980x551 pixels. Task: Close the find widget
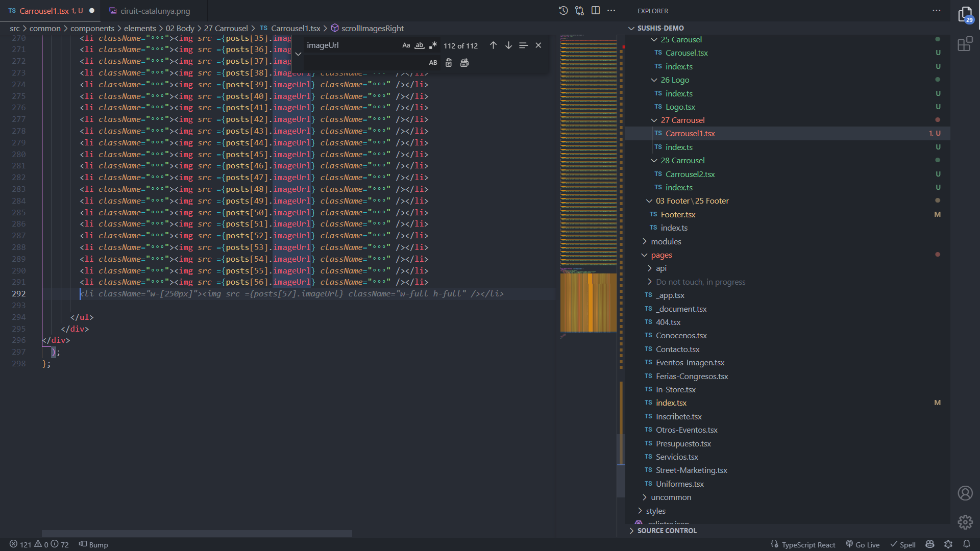[538, 45]
